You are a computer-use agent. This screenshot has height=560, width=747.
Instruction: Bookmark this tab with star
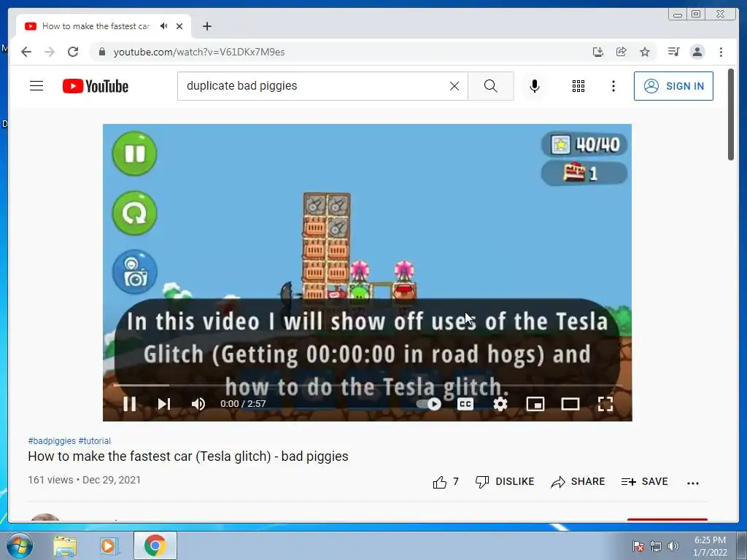point(645,52)
